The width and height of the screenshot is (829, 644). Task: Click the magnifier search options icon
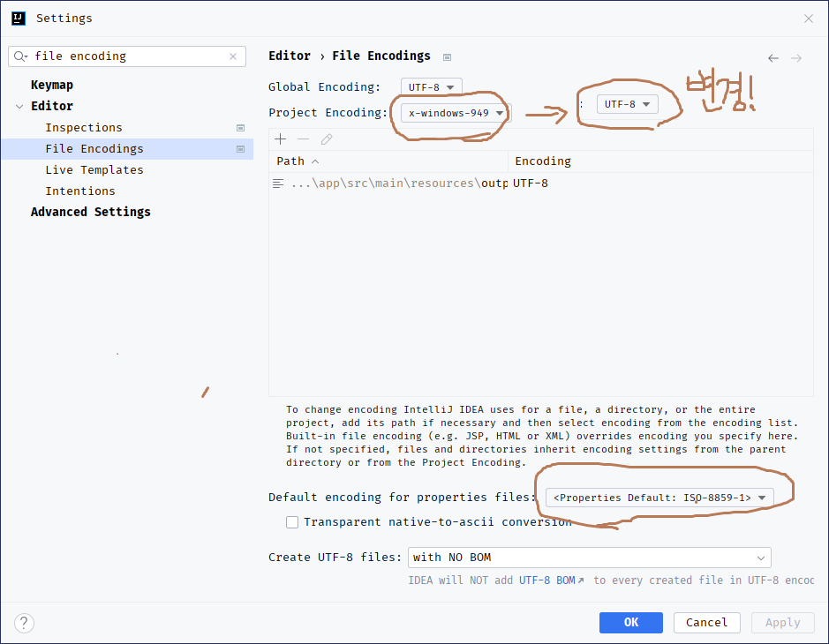click(x=20, y=56)
